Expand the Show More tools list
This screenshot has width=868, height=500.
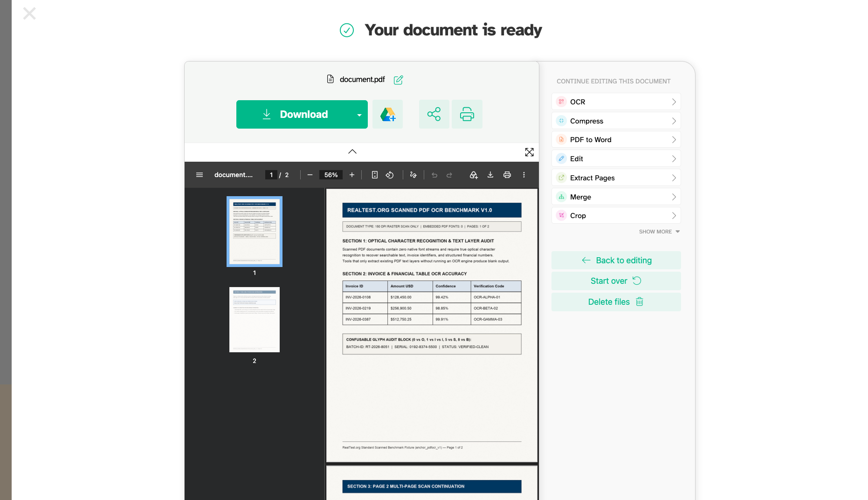click(659, 232)
